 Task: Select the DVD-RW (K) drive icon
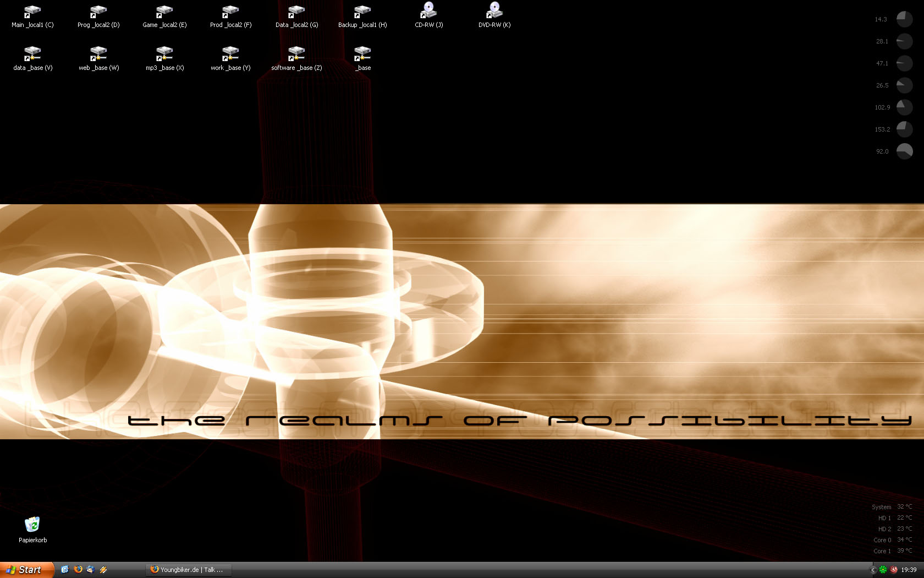[494, 15]
